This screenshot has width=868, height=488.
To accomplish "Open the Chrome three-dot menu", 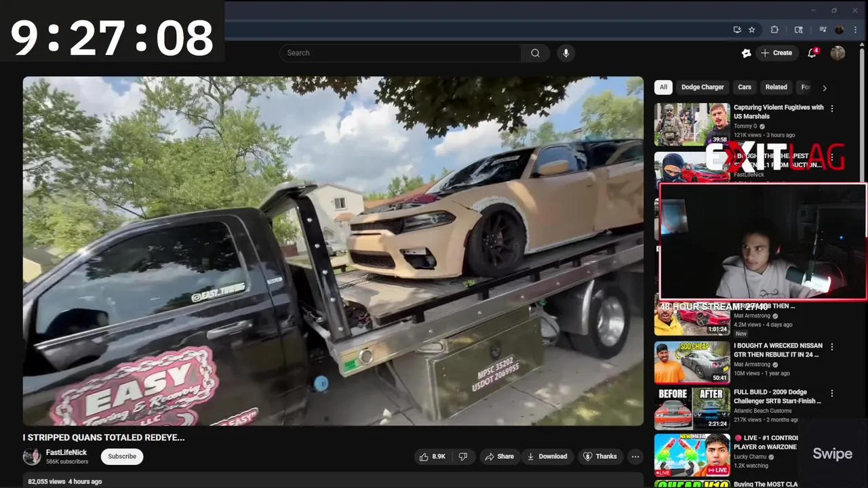I will (x=855, y=30).
